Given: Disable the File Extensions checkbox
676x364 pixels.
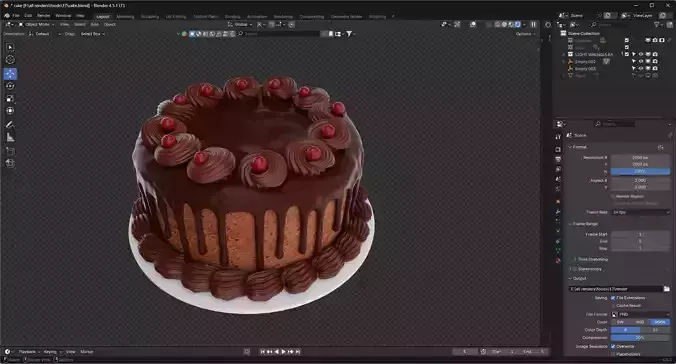Looking at the screenshot, I should [613, 298].
